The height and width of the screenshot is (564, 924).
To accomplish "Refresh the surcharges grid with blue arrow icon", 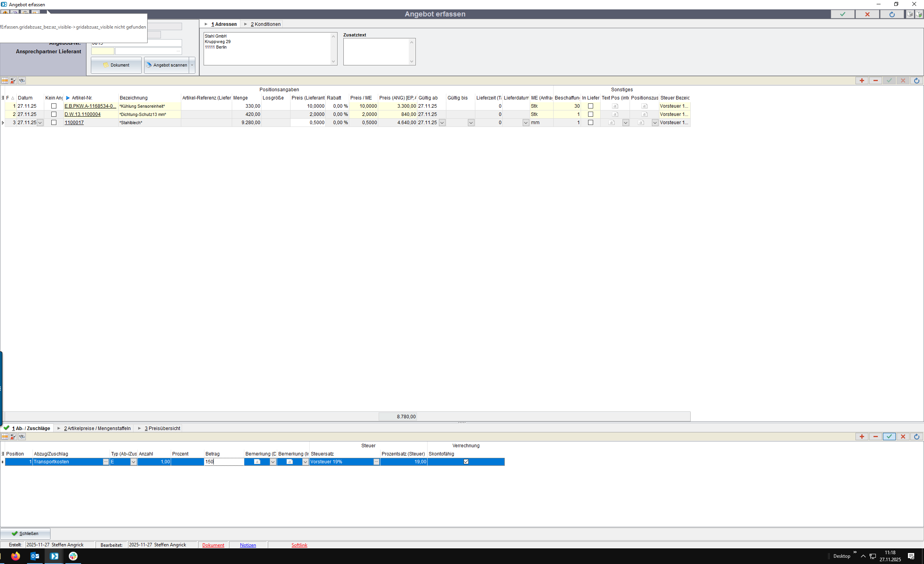I will click(917, 436).
